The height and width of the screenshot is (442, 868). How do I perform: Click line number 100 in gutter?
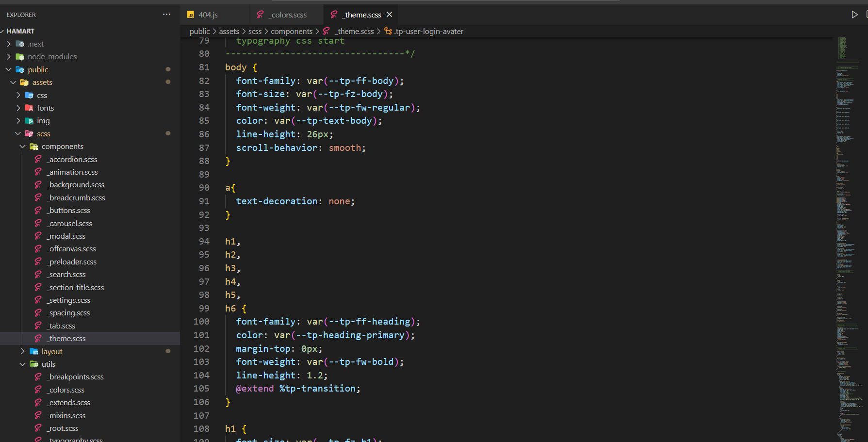pos(201,322)
